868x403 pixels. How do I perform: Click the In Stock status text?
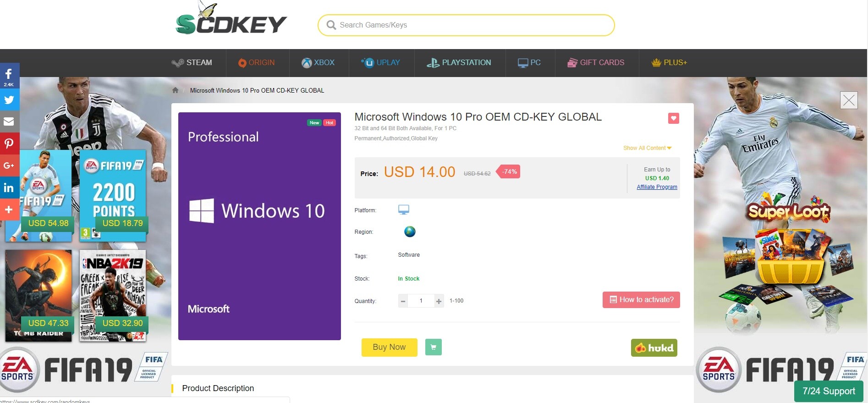tap(409, 279)
